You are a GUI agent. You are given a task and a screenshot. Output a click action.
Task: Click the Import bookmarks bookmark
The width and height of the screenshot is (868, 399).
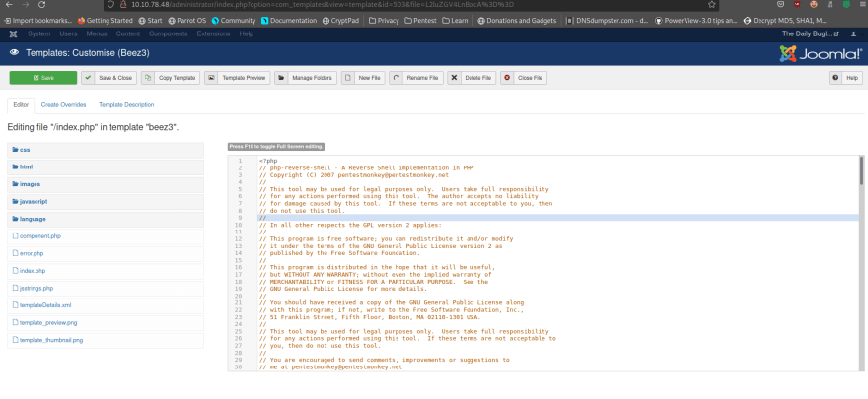pos(38,21)
